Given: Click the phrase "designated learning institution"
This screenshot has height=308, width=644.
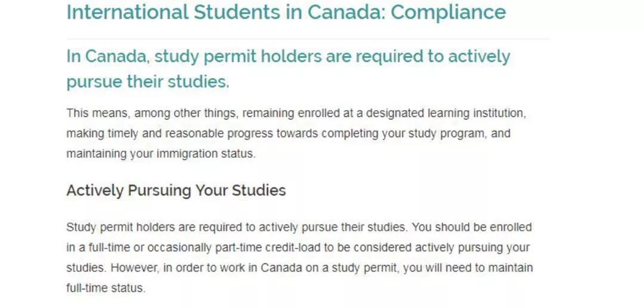Looking at the screenshot, I should [445, 113].
